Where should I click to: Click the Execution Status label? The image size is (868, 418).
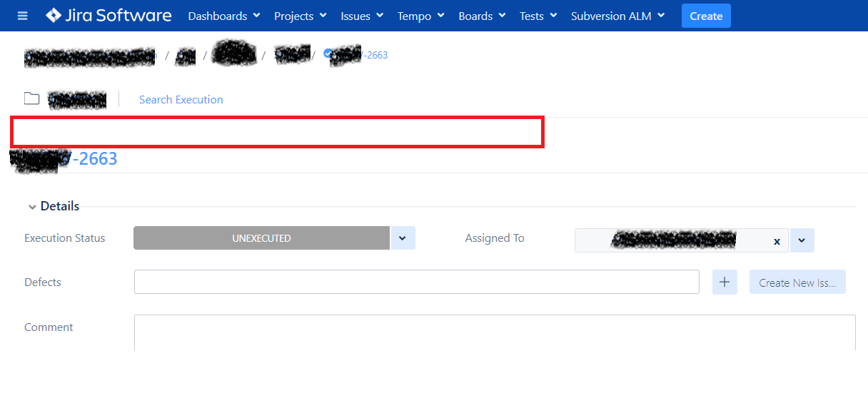click(65, 238)
